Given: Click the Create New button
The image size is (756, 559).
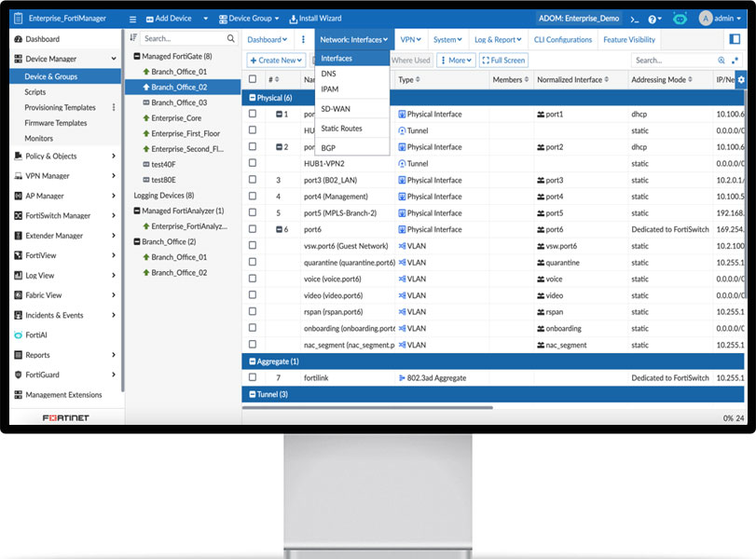Looking at the screenshot, I should pyautogui.click(x=276, y=61).
